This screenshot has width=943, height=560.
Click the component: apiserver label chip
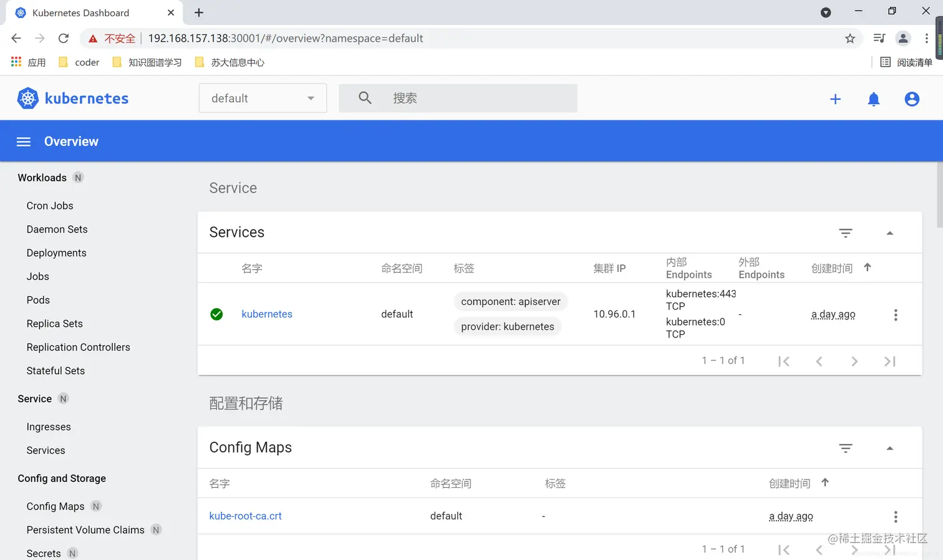[510, 302]
